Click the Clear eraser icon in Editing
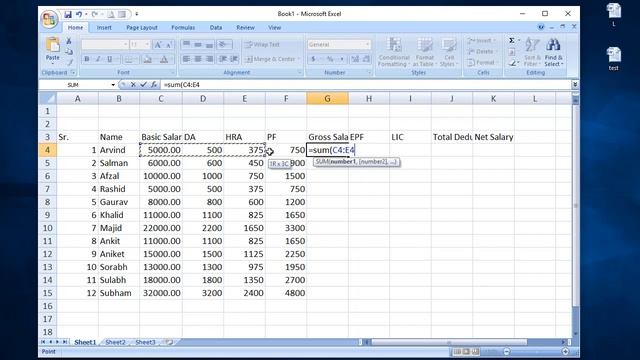 point(512,63)
